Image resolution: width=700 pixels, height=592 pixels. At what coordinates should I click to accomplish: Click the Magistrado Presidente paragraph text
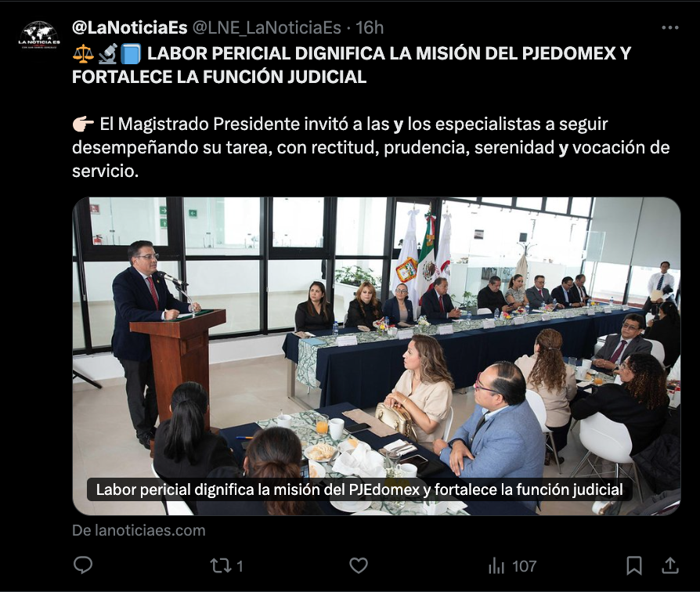(x=371, y=147)
